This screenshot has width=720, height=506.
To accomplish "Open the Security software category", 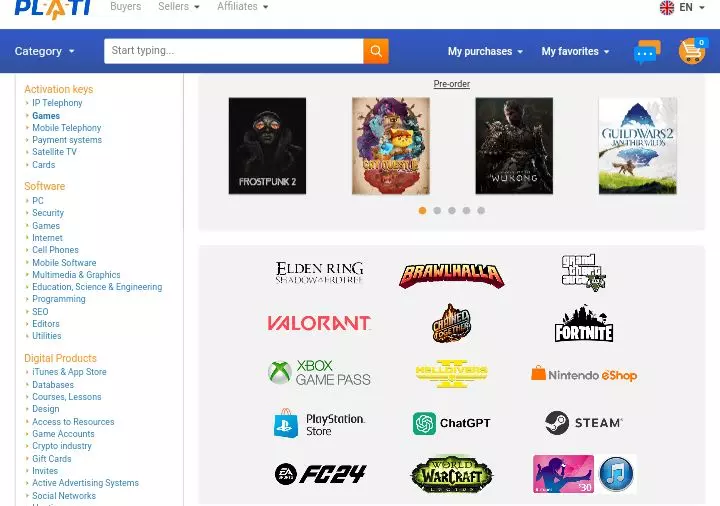I will pos(48,213).
